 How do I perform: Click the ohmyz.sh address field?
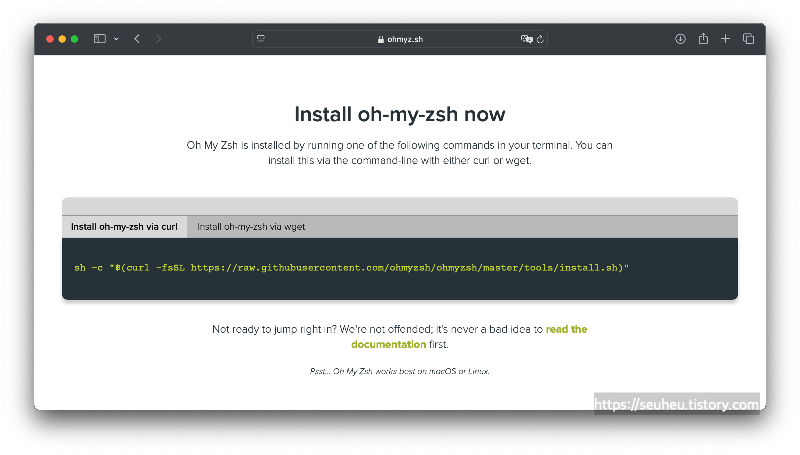point(400,39)
